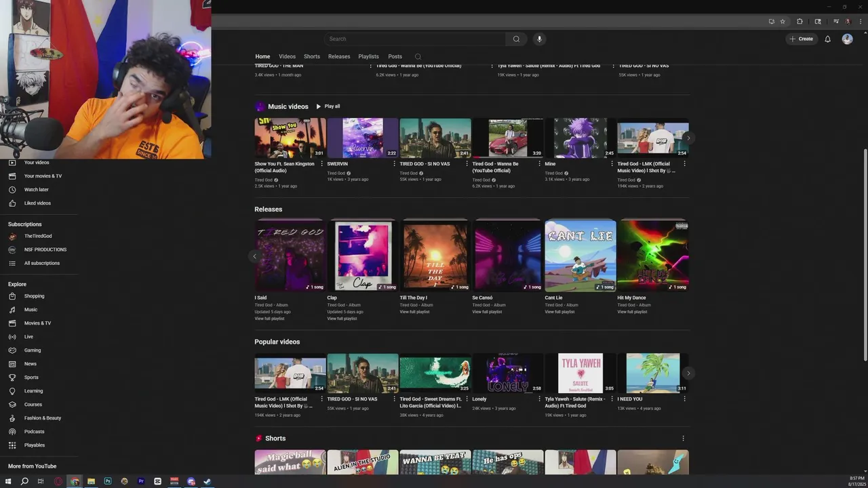Click the voice search microphone icon
868x488 pixels.
pyautogui.click(x=539, y=39)
